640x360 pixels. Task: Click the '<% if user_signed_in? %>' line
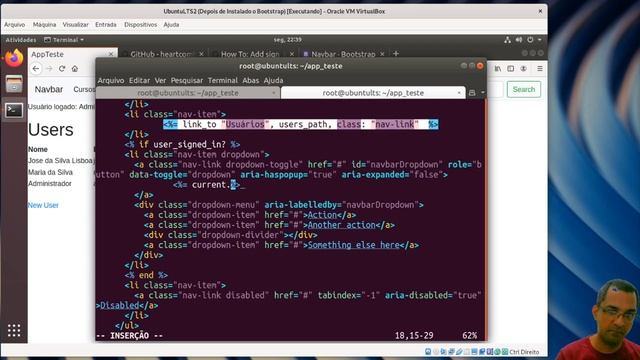click(182, 144)
